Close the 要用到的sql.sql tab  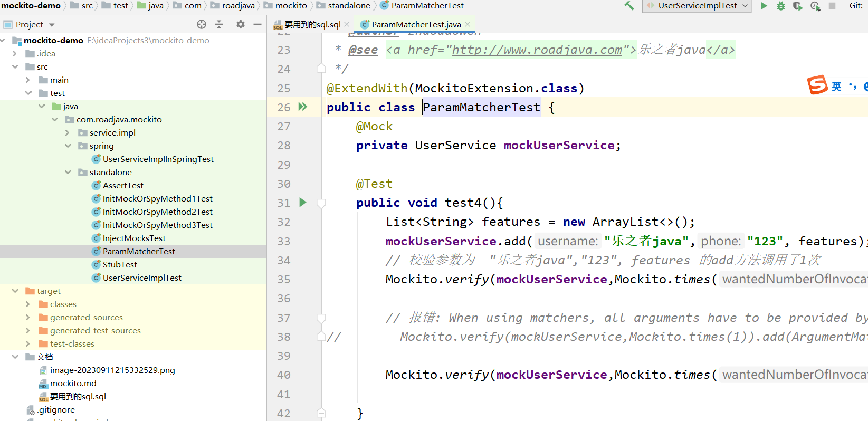(x=347, y=24)
